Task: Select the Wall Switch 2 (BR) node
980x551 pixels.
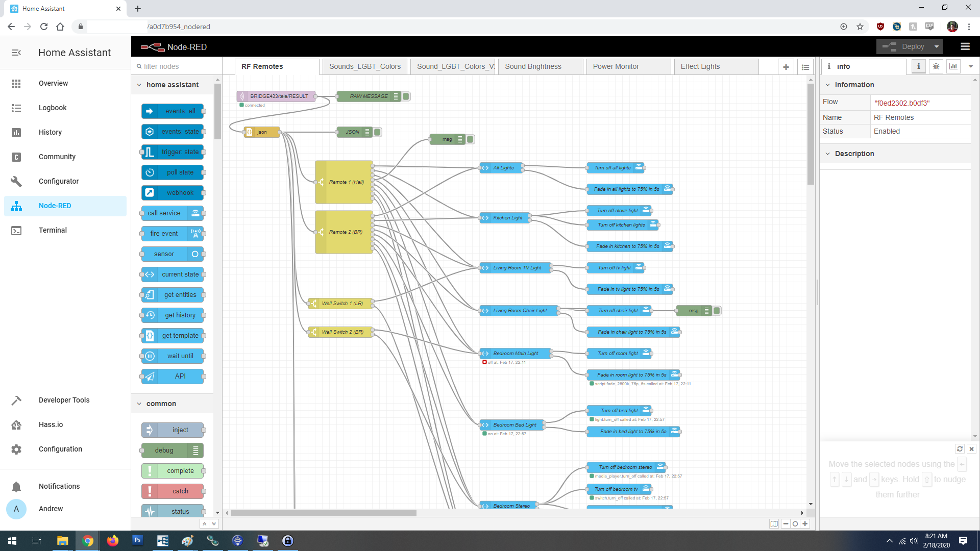Action: (340, 332)
